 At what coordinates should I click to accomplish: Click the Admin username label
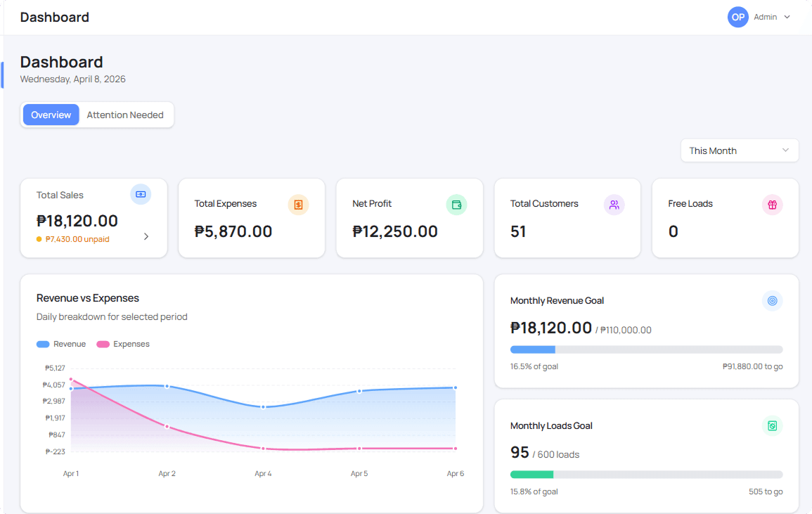coord(765,17)
